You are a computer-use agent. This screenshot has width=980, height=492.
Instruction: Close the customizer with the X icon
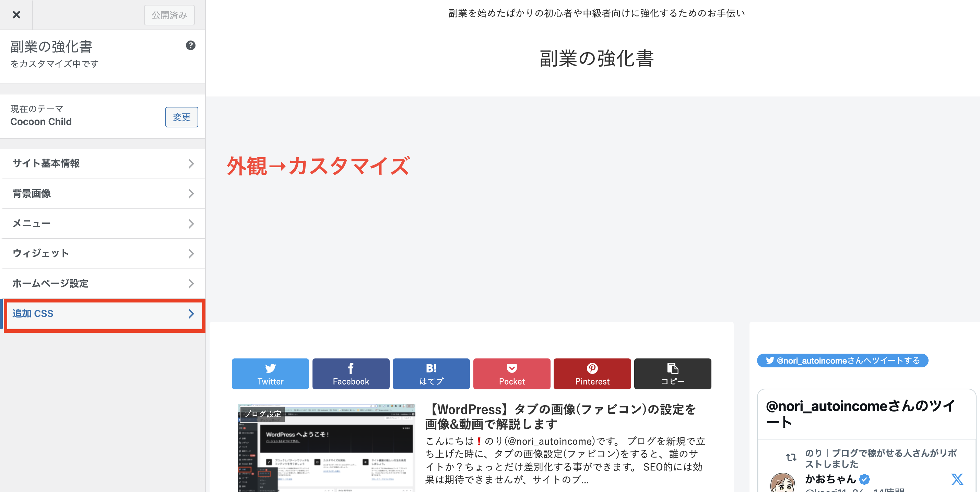tap(16, 15)
